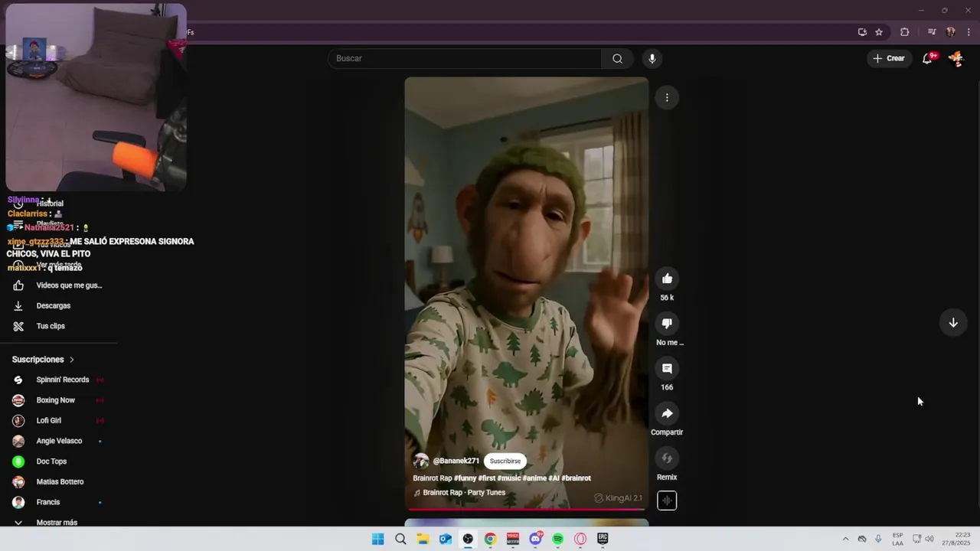Click the Suscribirse button
This screenshot has height=551, width=980.
(505, 461)
